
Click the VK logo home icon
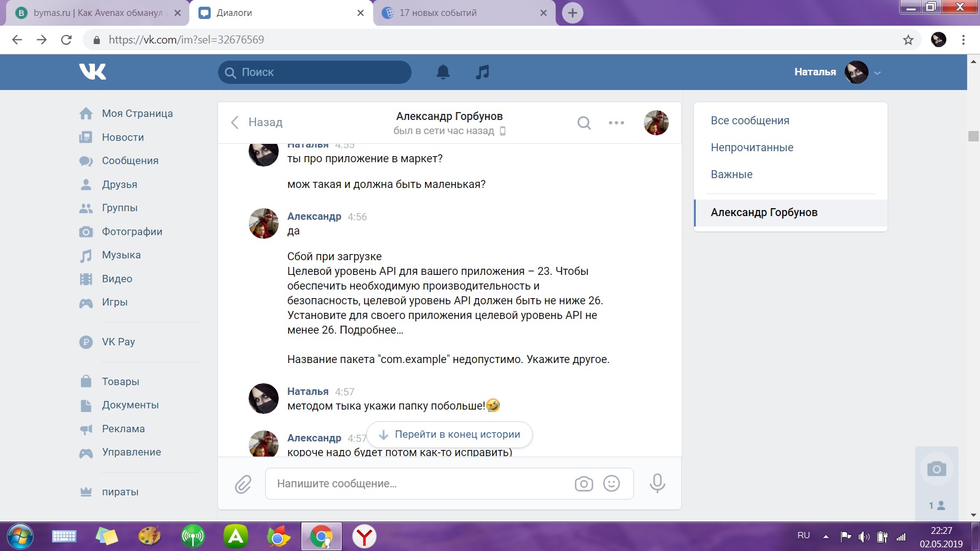(x=92, y=72)
